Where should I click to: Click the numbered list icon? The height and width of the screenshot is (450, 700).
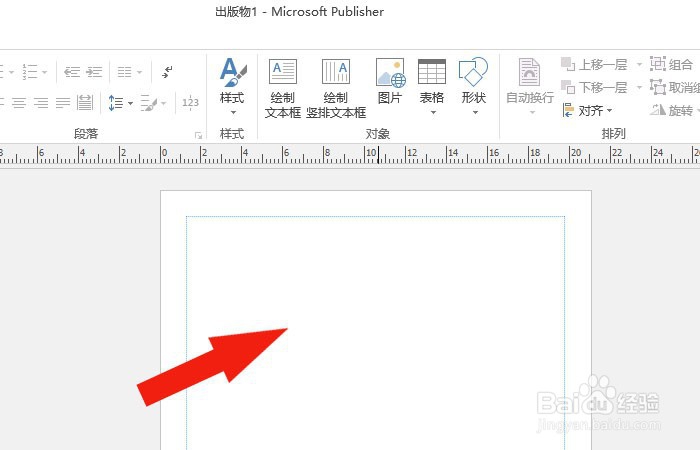tap(30, 71)
